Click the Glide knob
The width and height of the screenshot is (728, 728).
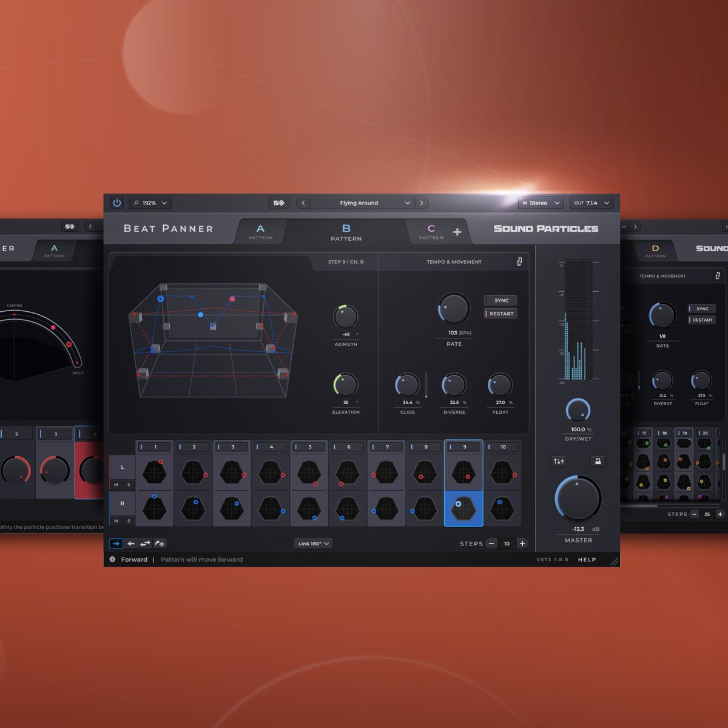[x=408, y=385]
